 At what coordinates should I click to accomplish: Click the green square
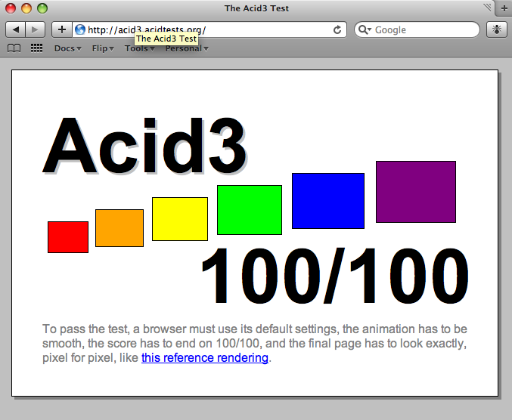click(249, 209)
